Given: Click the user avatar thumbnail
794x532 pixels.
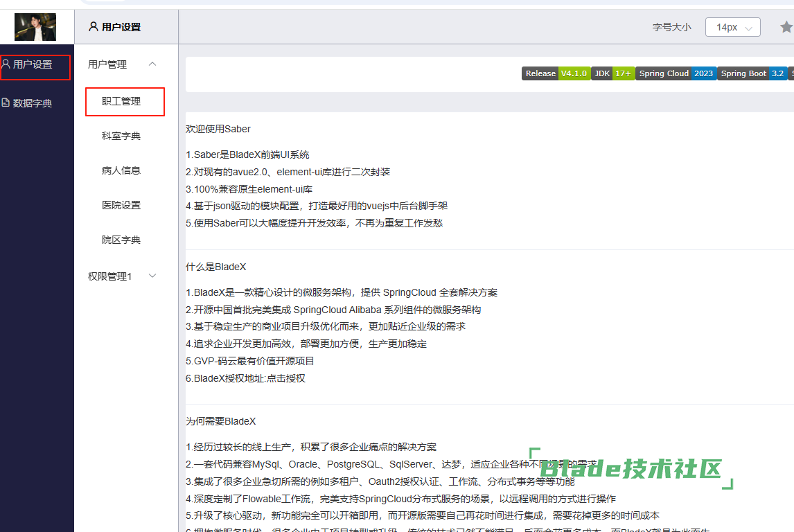Looking at the screenshot, I should pos(35,27).
